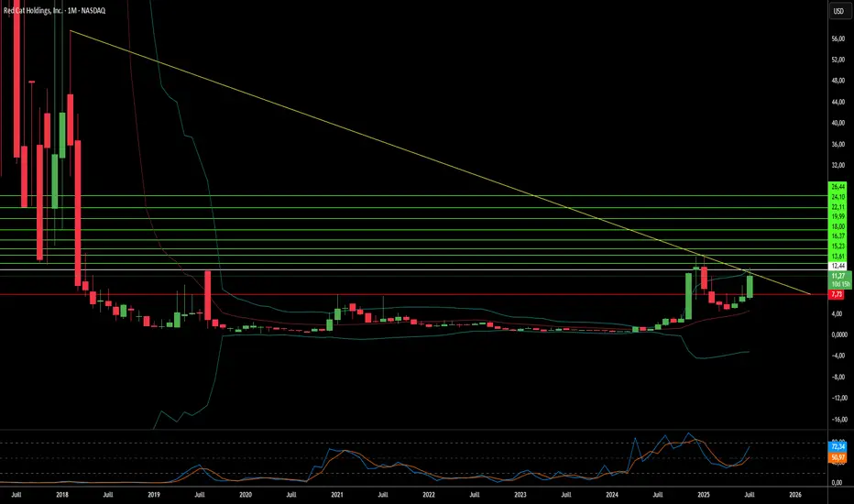The width and height of the screenshot is (854, 504).
Task: Click the red 7,73 price label
Action: tap(837, 295)
